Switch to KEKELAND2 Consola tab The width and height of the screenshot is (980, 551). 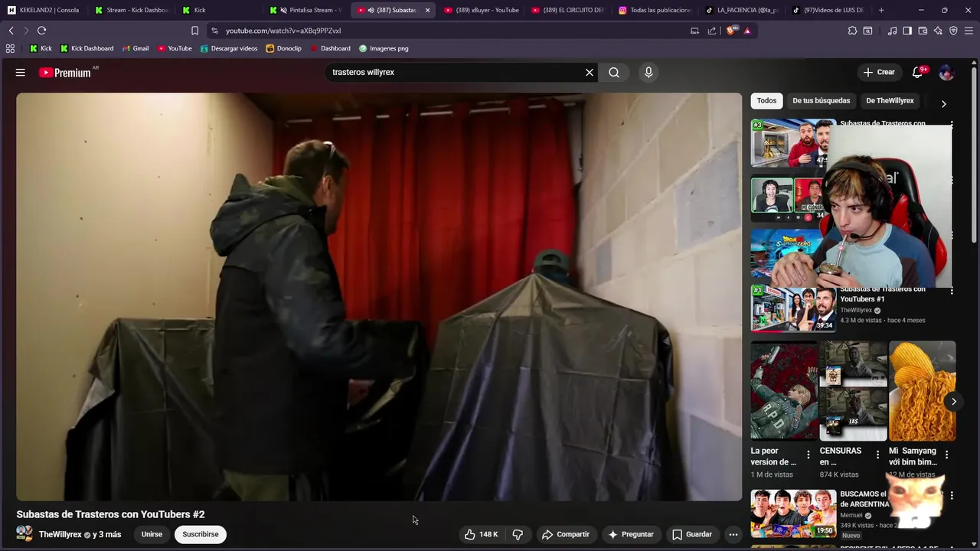point(44,10)
